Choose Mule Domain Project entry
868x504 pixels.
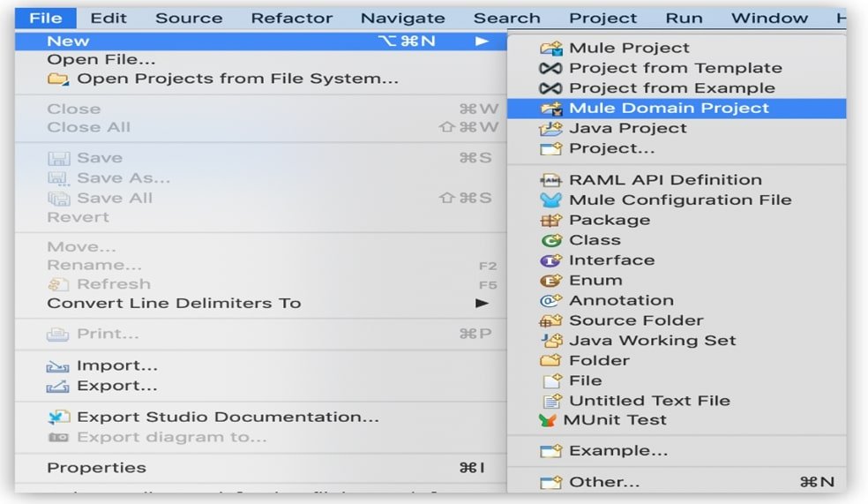[x=677, y=109]
